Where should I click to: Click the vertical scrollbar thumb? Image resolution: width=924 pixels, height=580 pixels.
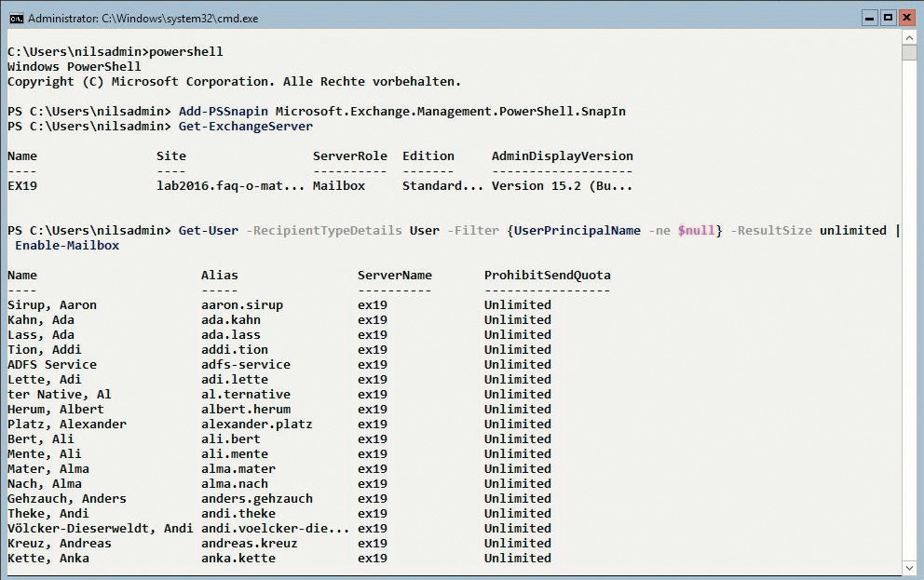click(x=909, y=52)
